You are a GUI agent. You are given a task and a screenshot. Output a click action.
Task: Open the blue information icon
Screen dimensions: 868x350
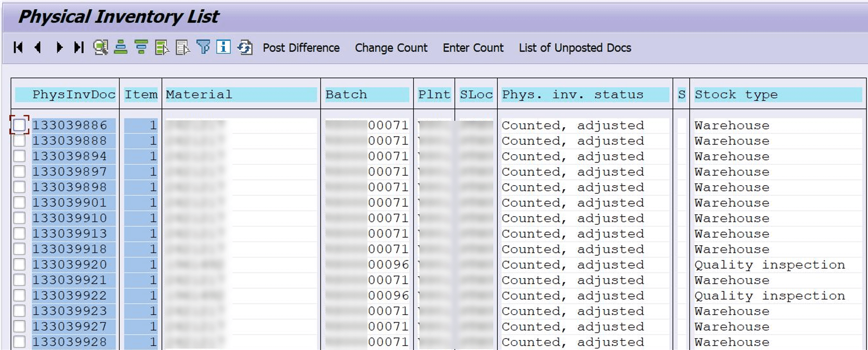pos(223,47)
